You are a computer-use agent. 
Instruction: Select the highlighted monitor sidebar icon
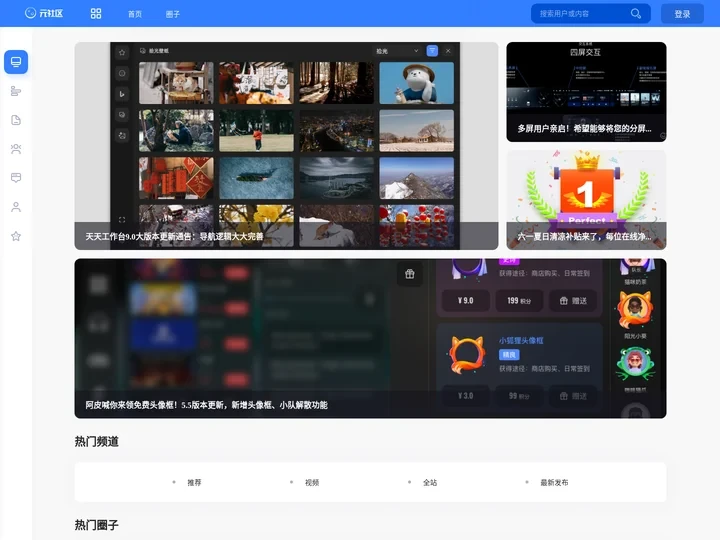pos(16,62)
